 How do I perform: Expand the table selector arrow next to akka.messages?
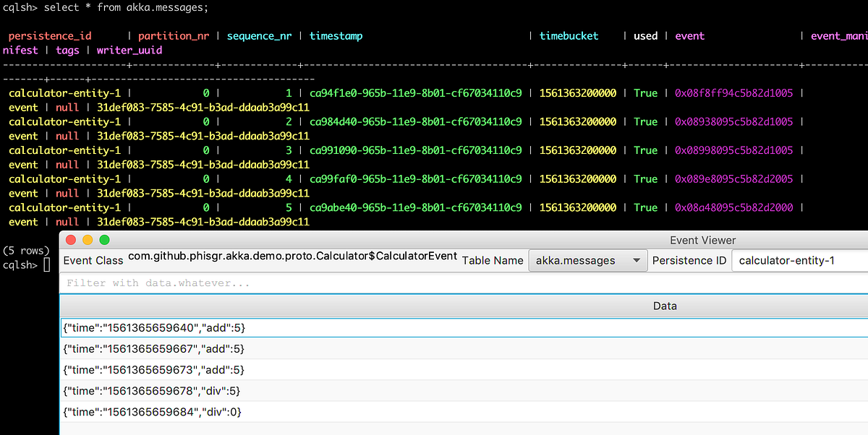coord(637,260)
